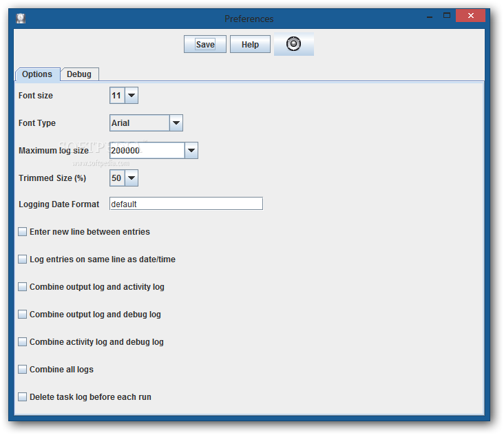
Task: Enable Enter new line between entries
Action: (22, 232)
